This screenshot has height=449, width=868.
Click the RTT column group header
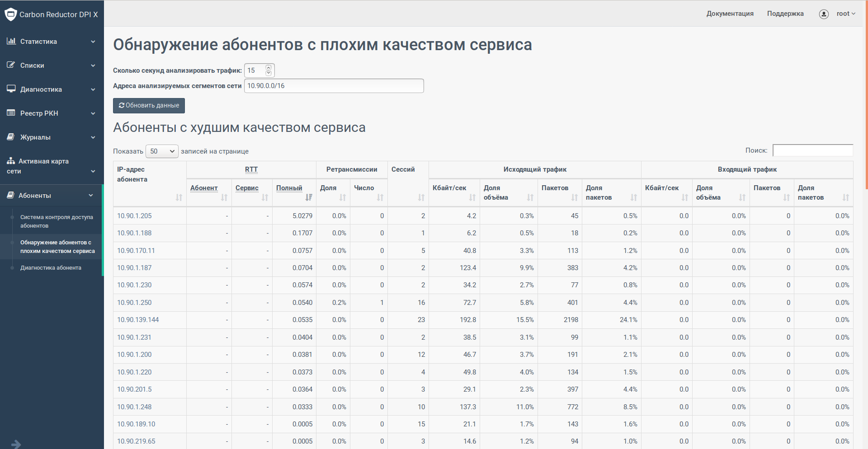click(x=251, y=169)
